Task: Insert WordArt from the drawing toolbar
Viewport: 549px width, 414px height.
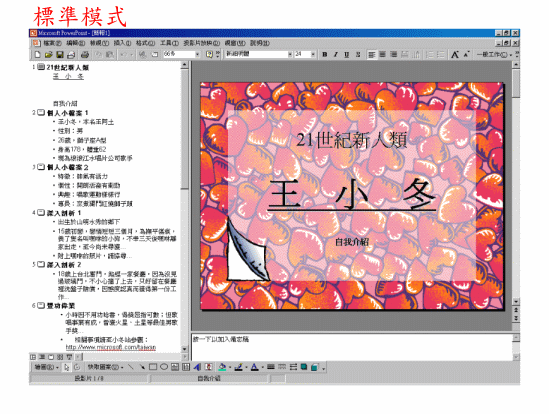Action: point(197,367)
